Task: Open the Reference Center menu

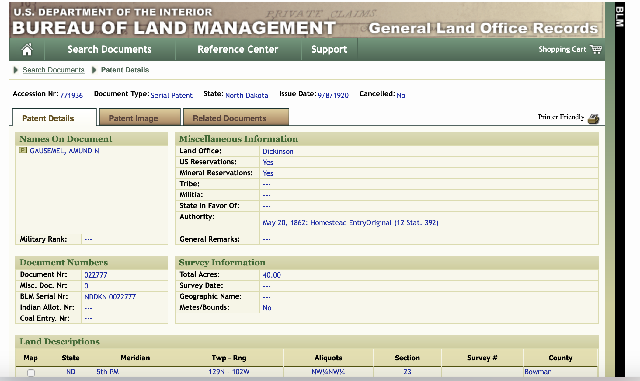Action: [x=238, y=49]
